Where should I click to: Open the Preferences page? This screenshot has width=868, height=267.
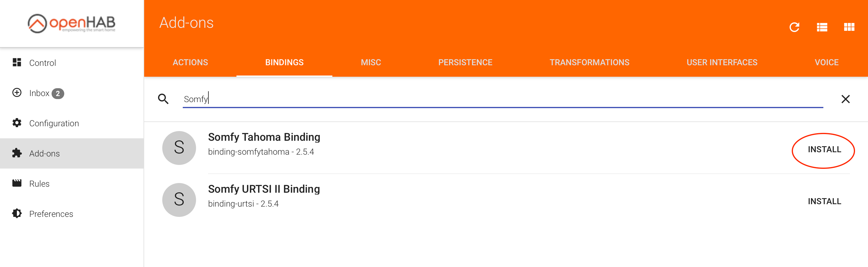pos(51,214)
